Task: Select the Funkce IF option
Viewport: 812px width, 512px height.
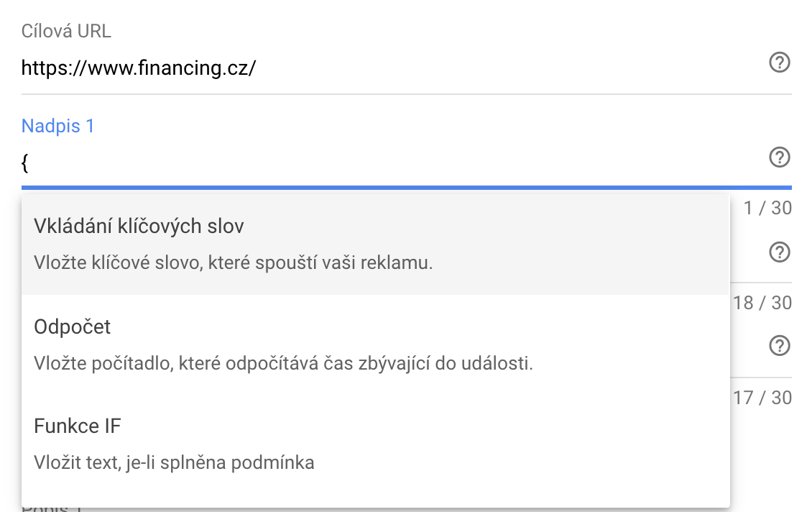Action: coord(375,444)
